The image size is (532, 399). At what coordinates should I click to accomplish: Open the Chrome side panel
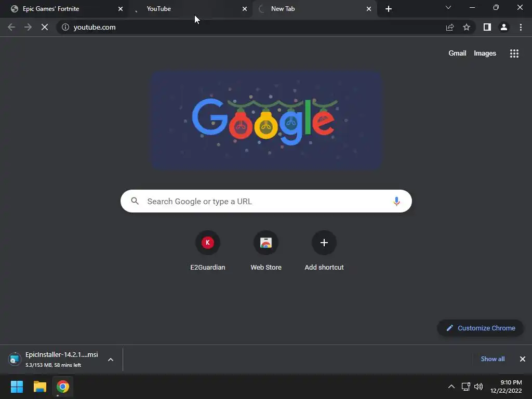(487, 27)
